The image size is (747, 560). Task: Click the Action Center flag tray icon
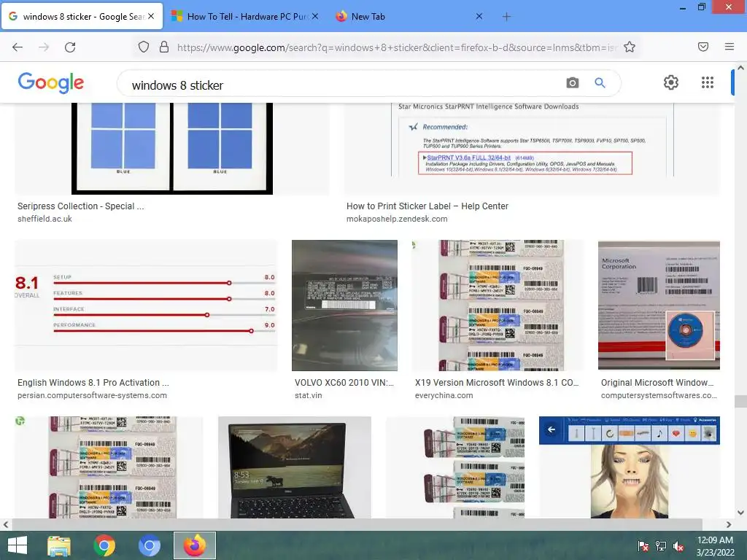click(643, 545)
